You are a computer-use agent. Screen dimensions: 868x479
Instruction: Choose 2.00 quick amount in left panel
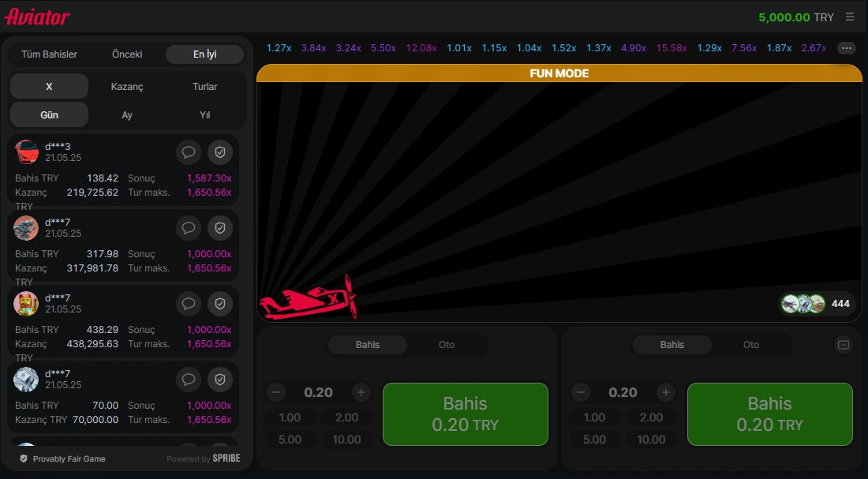347,417
